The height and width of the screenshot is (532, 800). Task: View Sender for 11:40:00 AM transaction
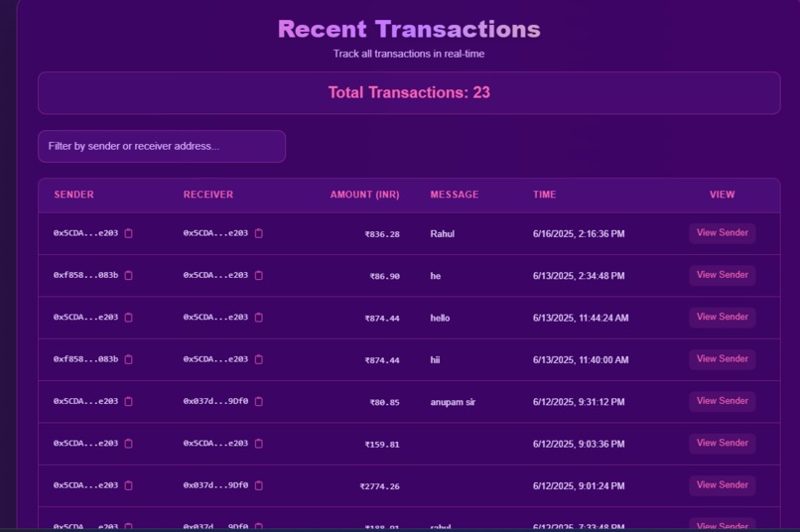[x=722, y=359]
